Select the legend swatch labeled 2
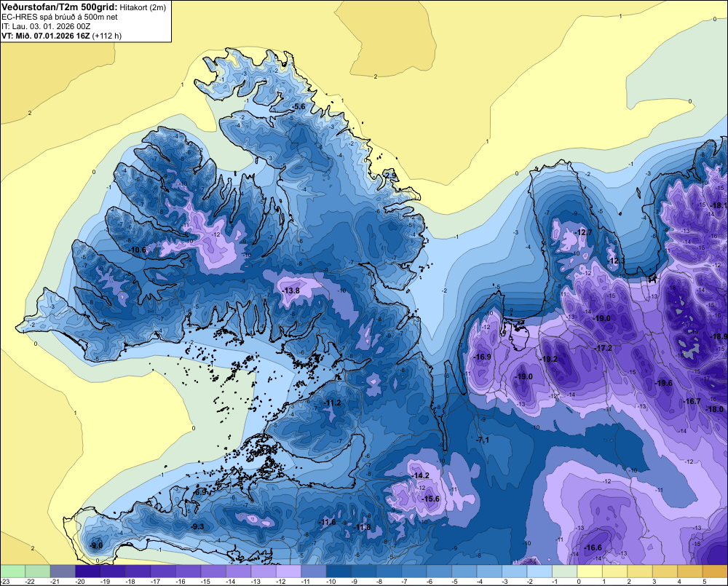The image size is (728, 586). 639,571
